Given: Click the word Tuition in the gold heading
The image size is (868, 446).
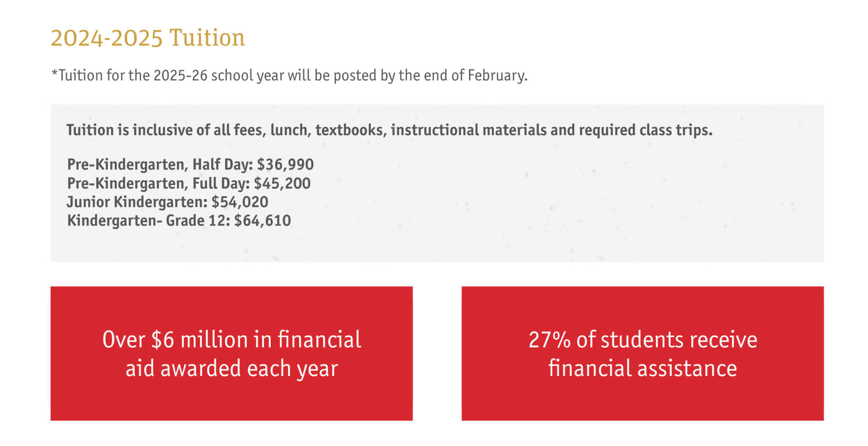Looking at the screenshot, I should 207,38.
